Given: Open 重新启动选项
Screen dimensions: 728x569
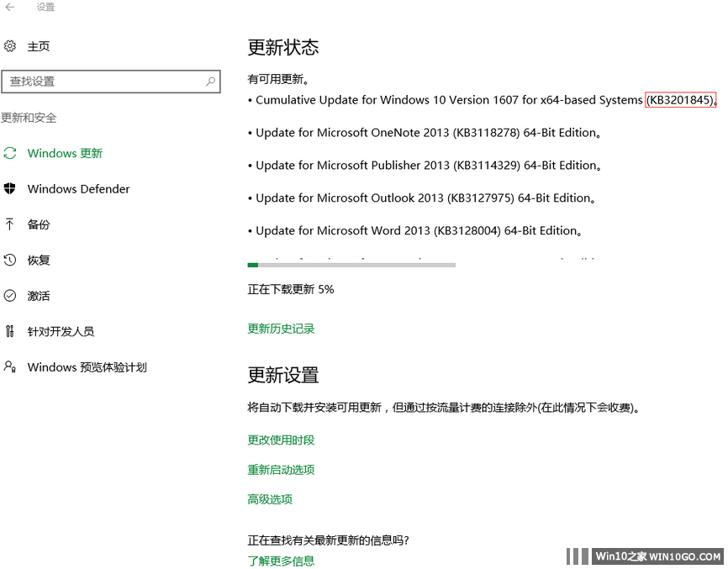Looking at the screenshot, I should pos(280,469).
